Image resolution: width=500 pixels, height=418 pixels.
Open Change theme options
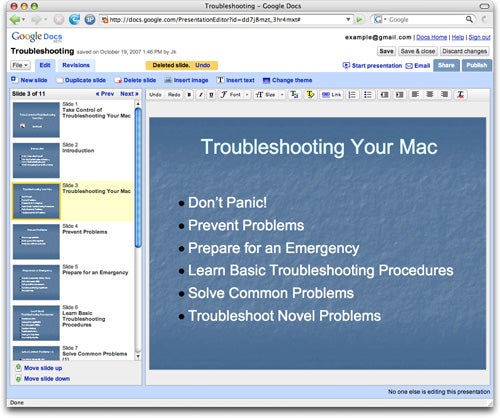click(x=287, y=80)
